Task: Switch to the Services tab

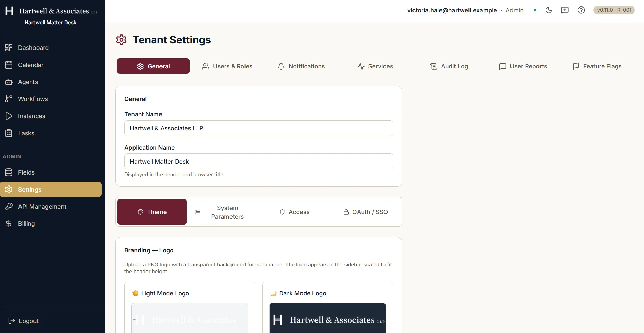Action: coord(375,66)
